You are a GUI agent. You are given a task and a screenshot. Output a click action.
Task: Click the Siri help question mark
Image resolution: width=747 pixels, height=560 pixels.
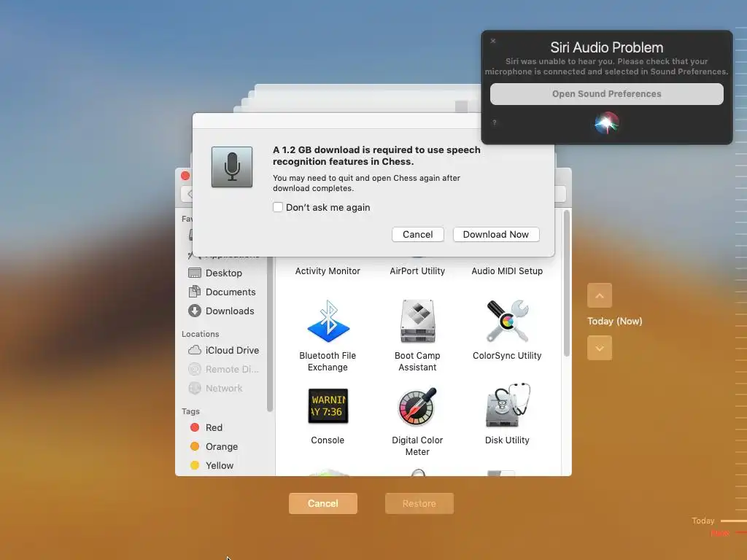tap(495, 122)
